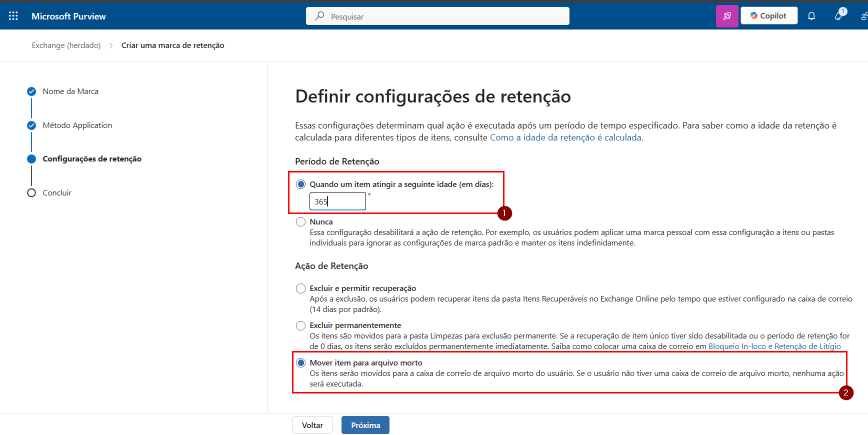Select Excluir e permitir recuperação option
868x435 pixels.
click(300, 288)
